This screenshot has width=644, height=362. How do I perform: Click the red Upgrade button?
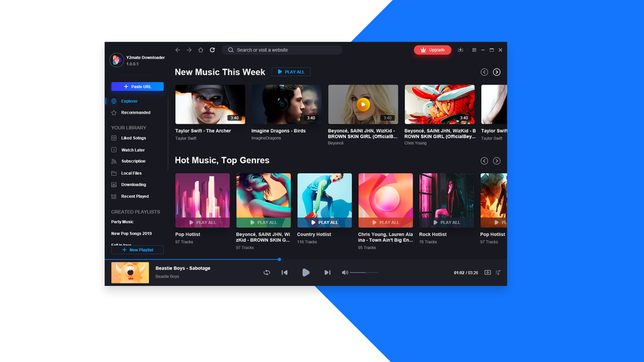[x=433, y=50]
